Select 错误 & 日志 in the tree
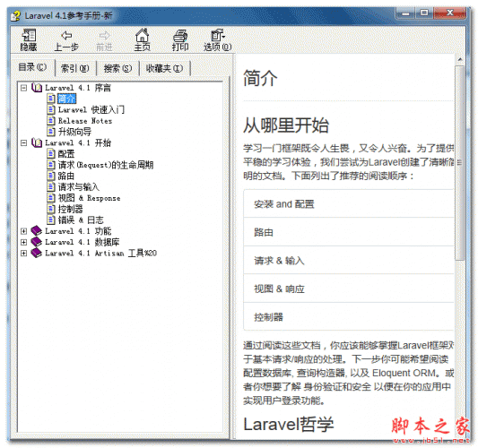 [81, 220]
